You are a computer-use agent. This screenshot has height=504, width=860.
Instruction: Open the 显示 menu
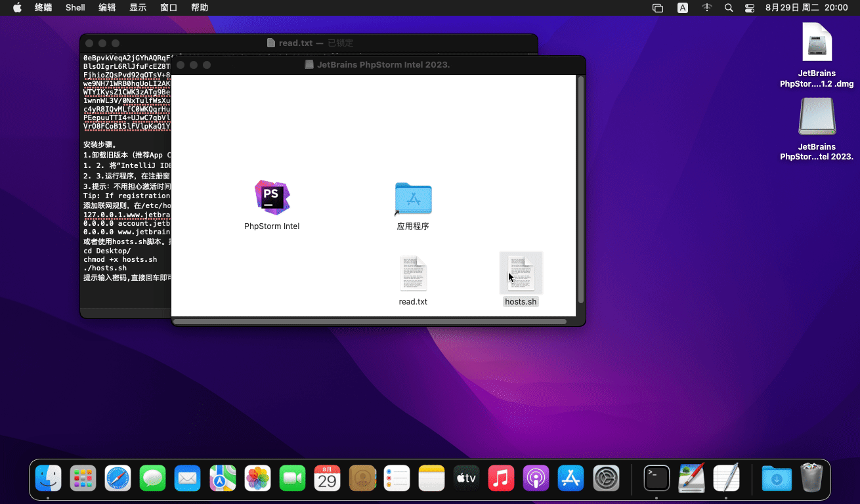pyautogui.click(x=138, y=8)
